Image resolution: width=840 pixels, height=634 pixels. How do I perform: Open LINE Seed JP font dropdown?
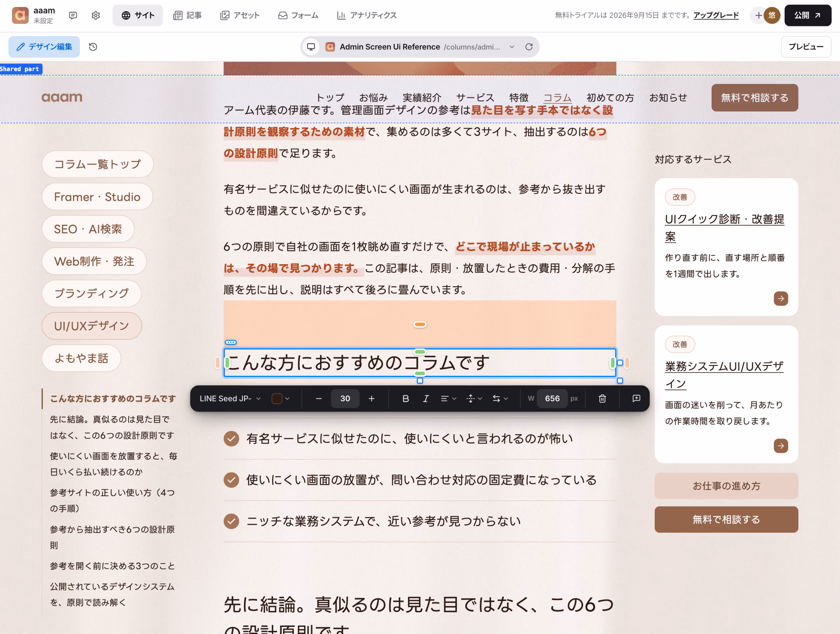230,399
